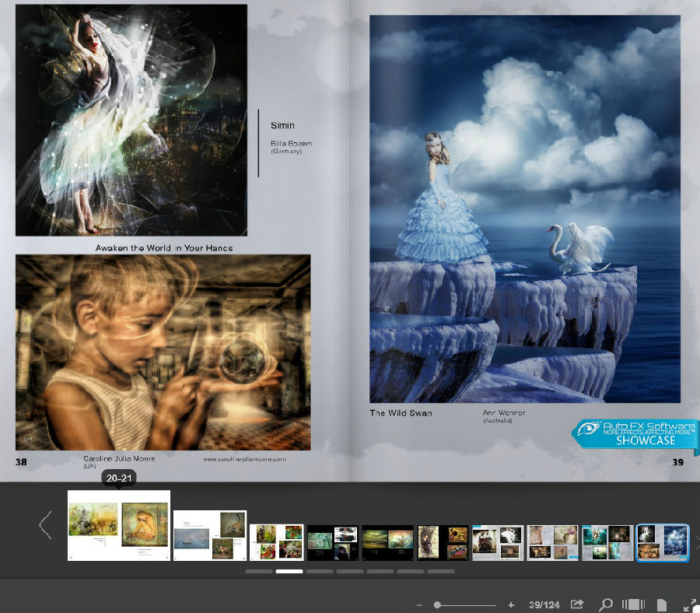Click the Auto FX Software Showcase banner

(635, 433)
